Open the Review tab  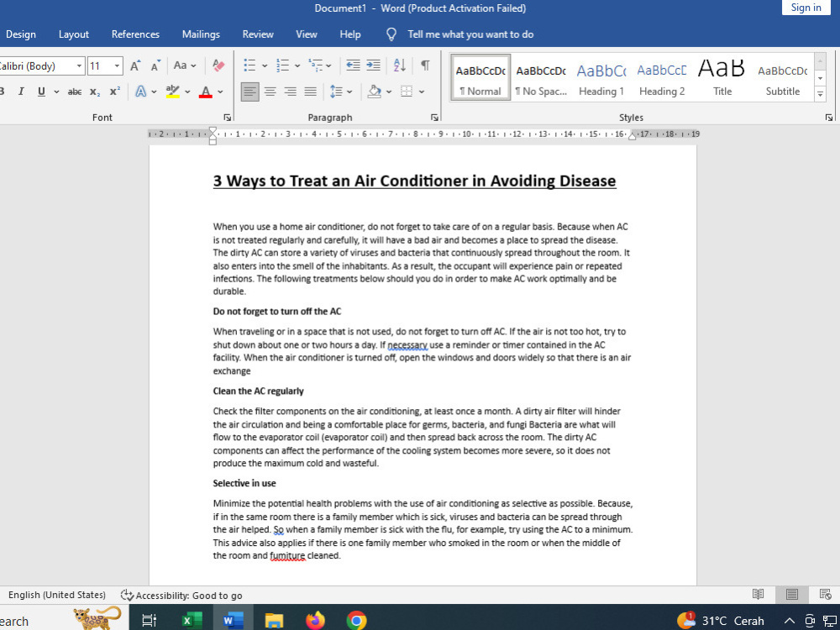point(258,34)
